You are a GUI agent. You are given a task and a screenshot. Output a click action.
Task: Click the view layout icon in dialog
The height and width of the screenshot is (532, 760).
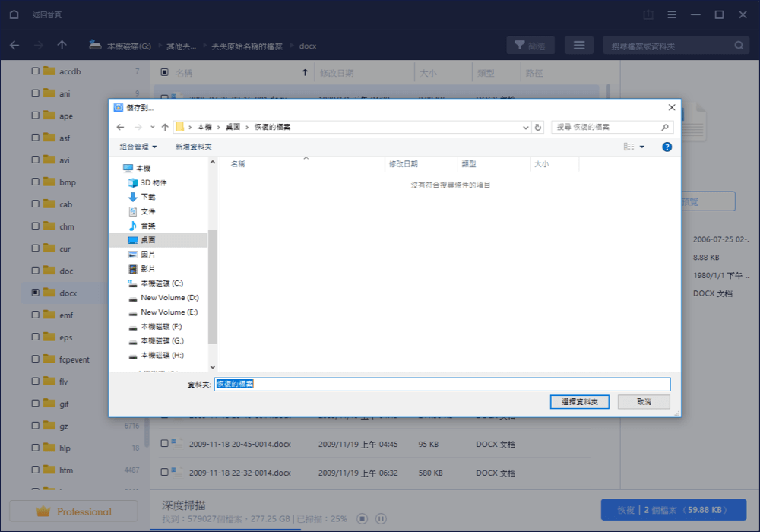[629, 147]
